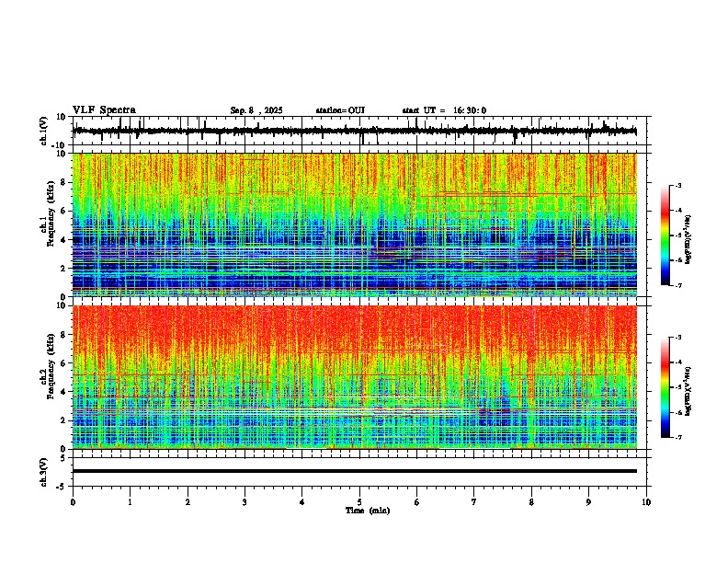
Task: Click the ch.1 log(PSD) color bar
Action: click(x=665, y=236)
